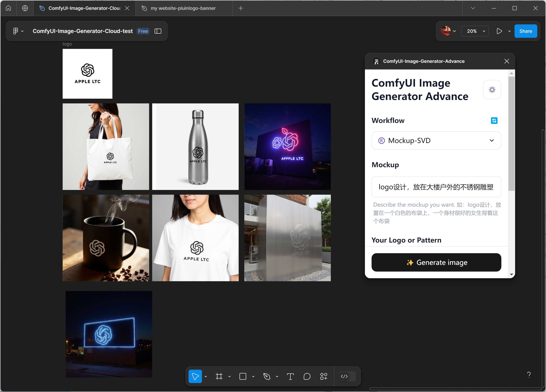The width and height of the screenshot is (546, 392).
Task: Click the file name ComfyUI-Image-Generator-Cloud-test
Action: 83,31
